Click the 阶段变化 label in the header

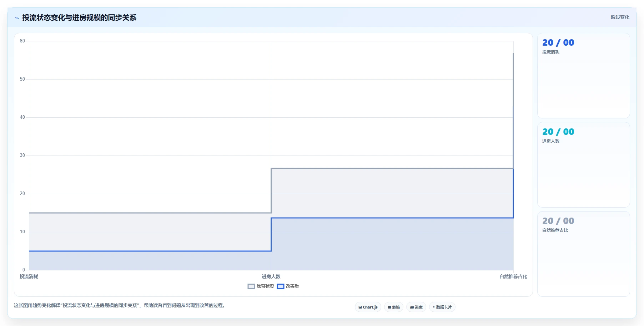click(x=620, y=17)
